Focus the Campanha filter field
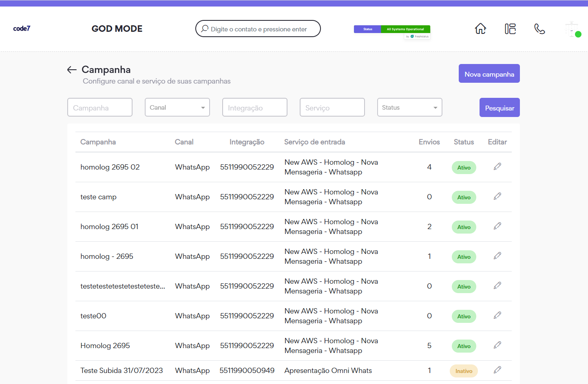Viewport: 588px width, 384px height. (100, 107)
